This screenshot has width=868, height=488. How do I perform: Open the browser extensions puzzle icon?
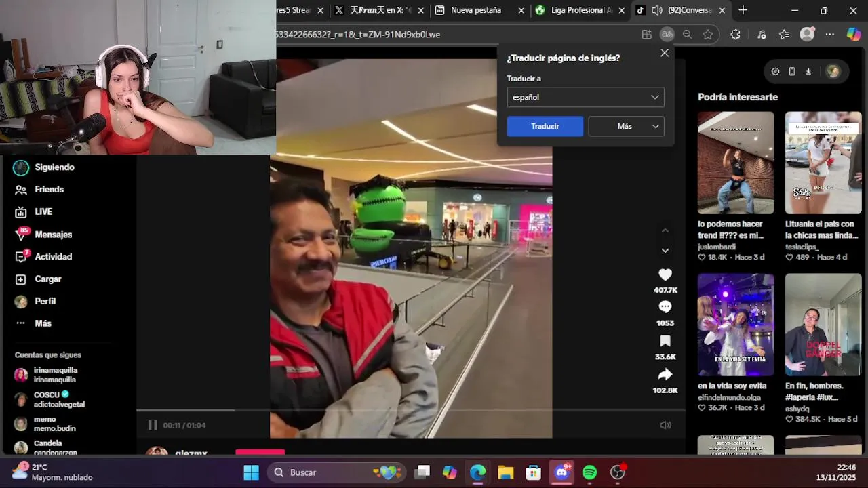pos(736,35)
